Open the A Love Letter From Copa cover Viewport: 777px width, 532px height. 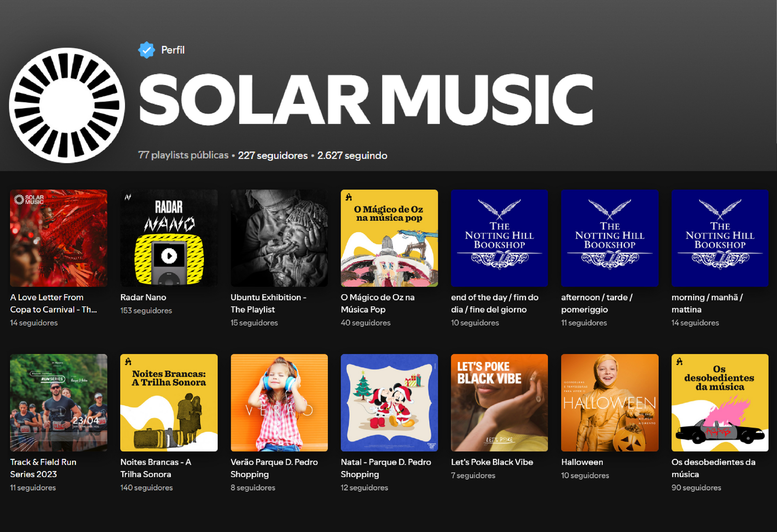click(x=59, y=238)
